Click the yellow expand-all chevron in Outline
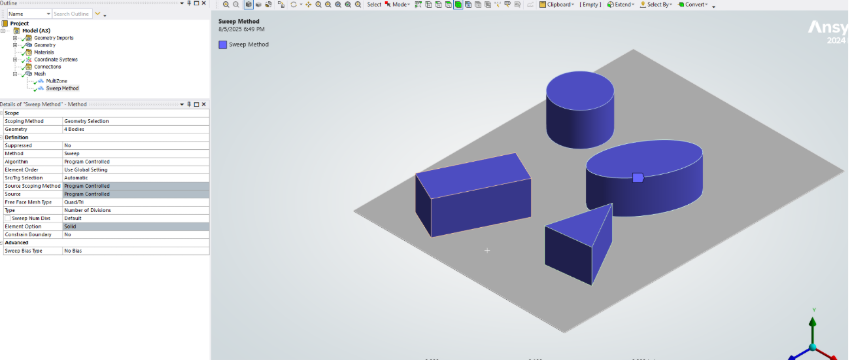 97,14
